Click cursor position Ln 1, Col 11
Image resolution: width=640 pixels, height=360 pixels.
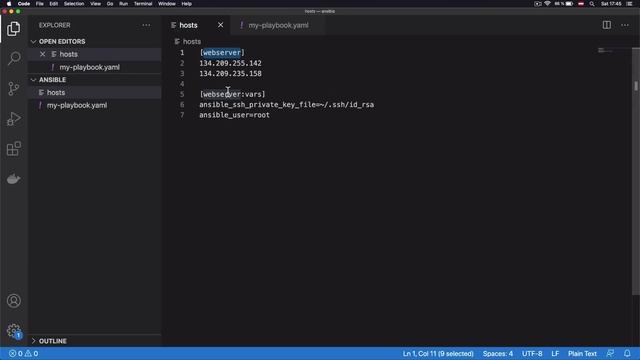[438, 353]
